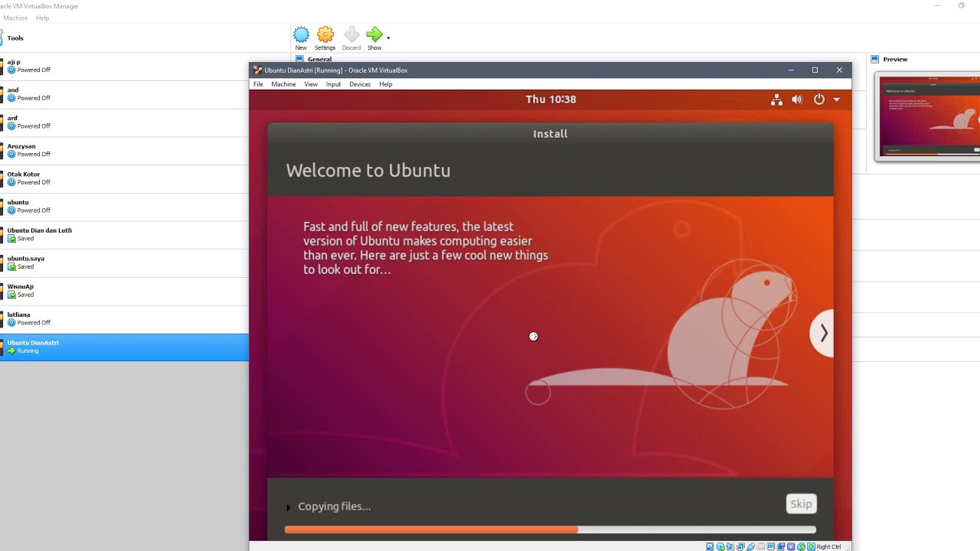Click the General section header

319,59
